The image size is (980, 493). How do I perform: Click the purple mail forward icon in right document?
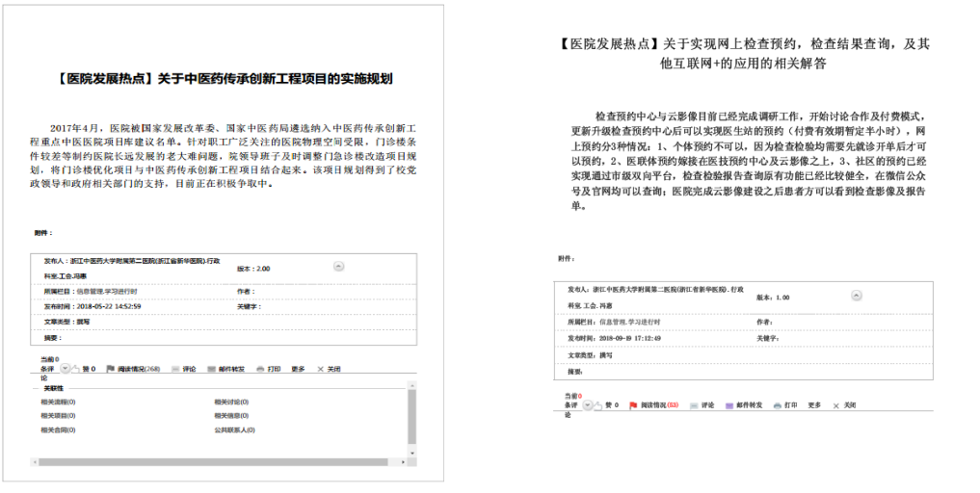(729, 405)
